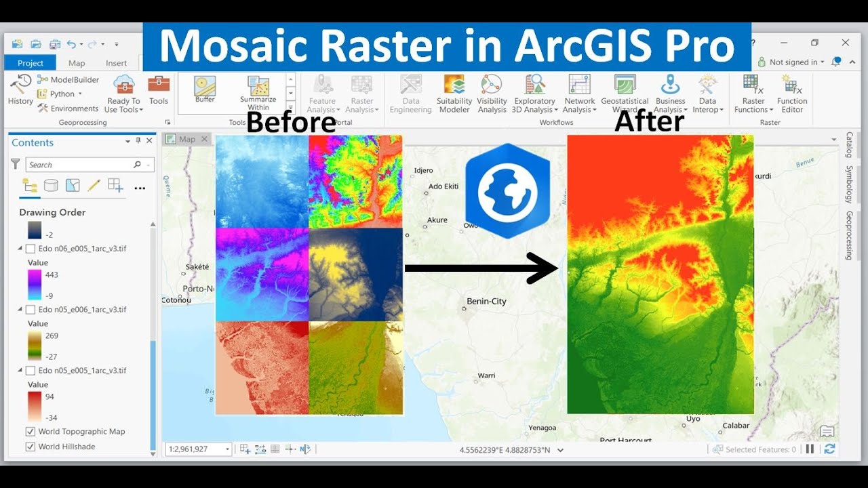Open the Python window
The width and height of the screenshot is (868, 488).
pyautogui.click(x=60, y=94)
